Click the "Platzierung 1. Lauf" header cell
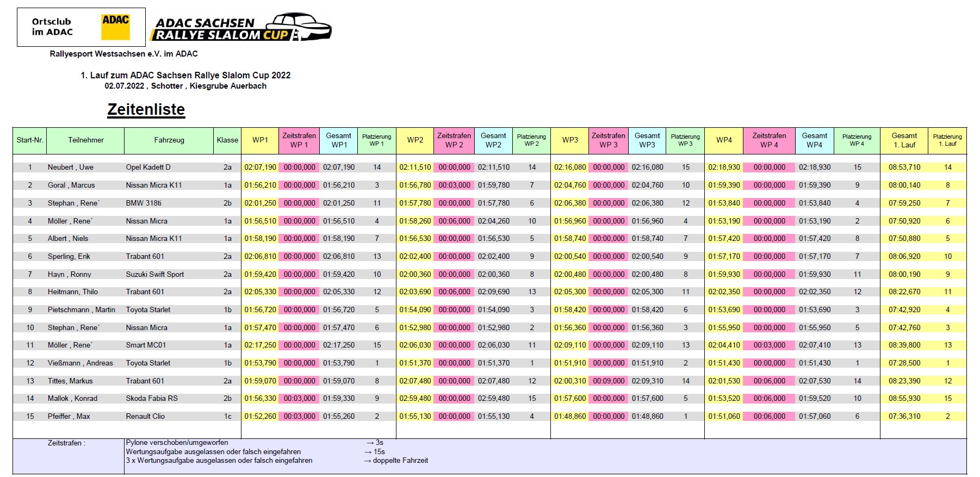Screen dimensions: 980x477 coord(947,140)
